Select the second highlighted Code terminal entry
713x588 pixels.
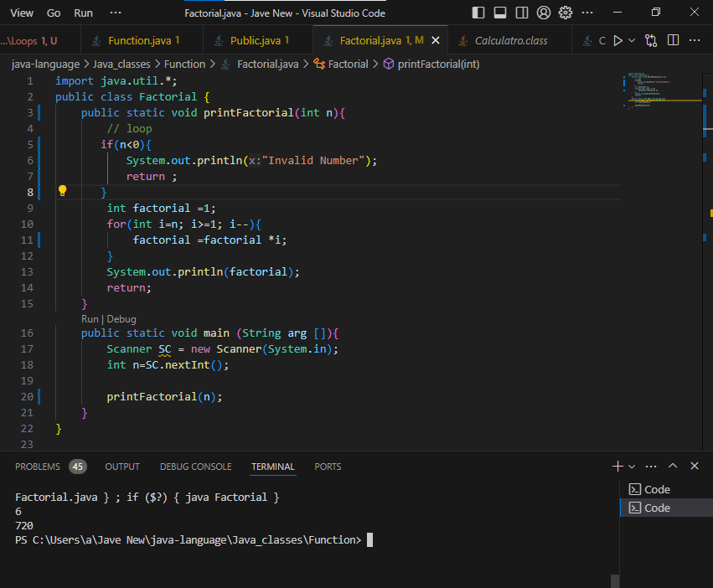point(666,508)
